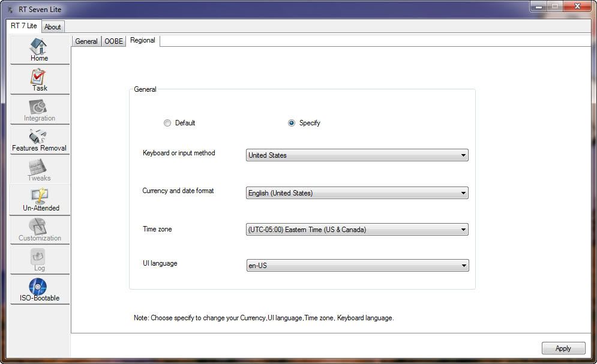Image resolution: width=597 pixels, height=364 pixels.
Task: Open the ISO-Bootable section
Action: tap(40, 290)
